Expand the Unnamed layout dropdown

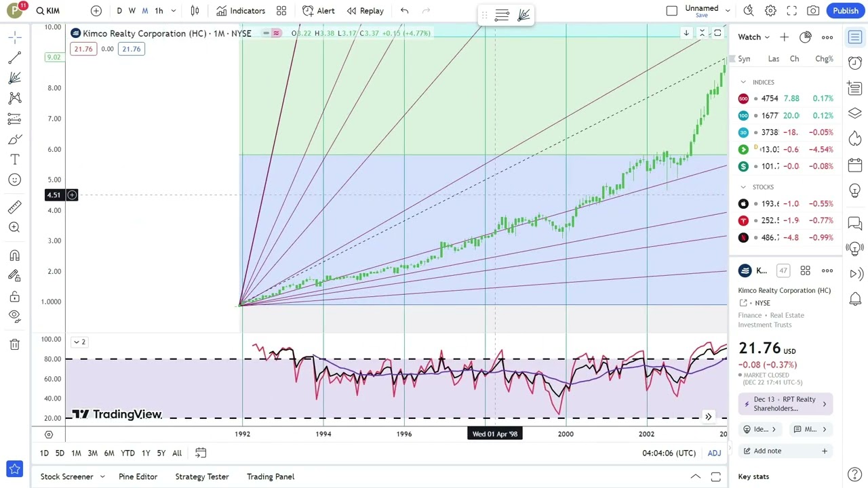[728, 11]
